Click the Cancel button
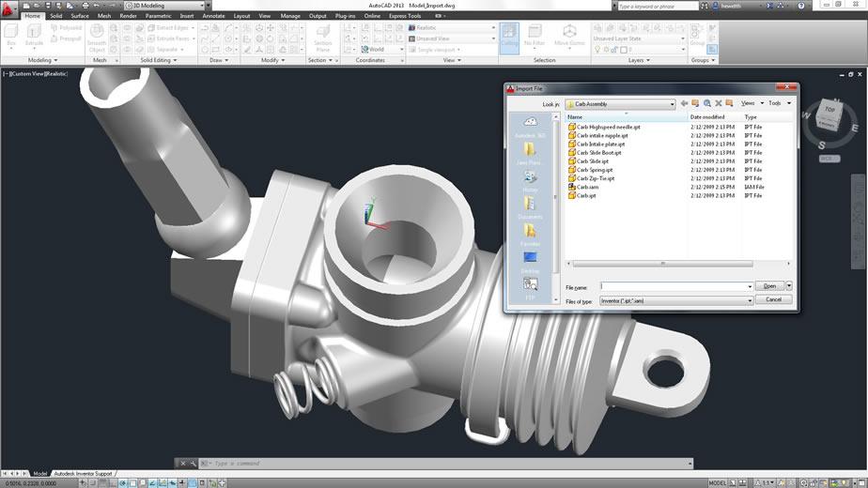Screen dimensions: 868x488 (x=773, y=299)
